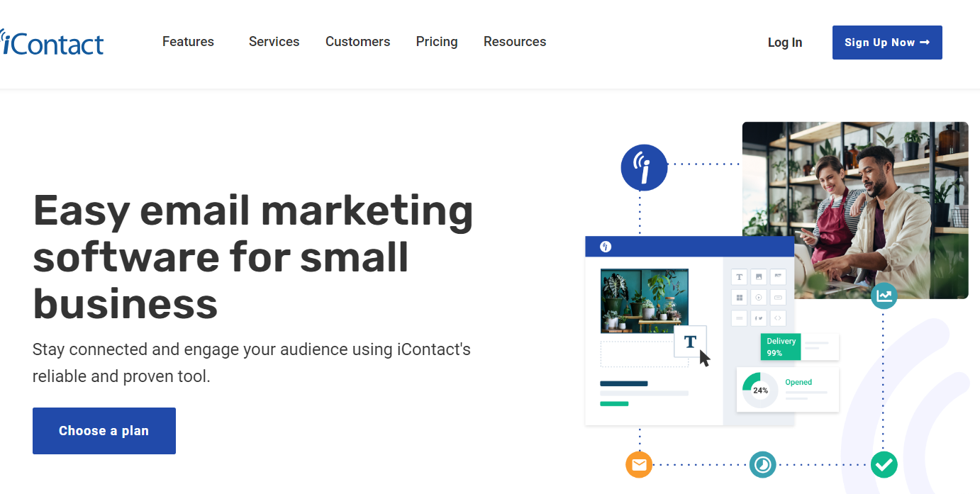Click the video play block icon in palette
980x494 pixels.
[x=759, y=298]
